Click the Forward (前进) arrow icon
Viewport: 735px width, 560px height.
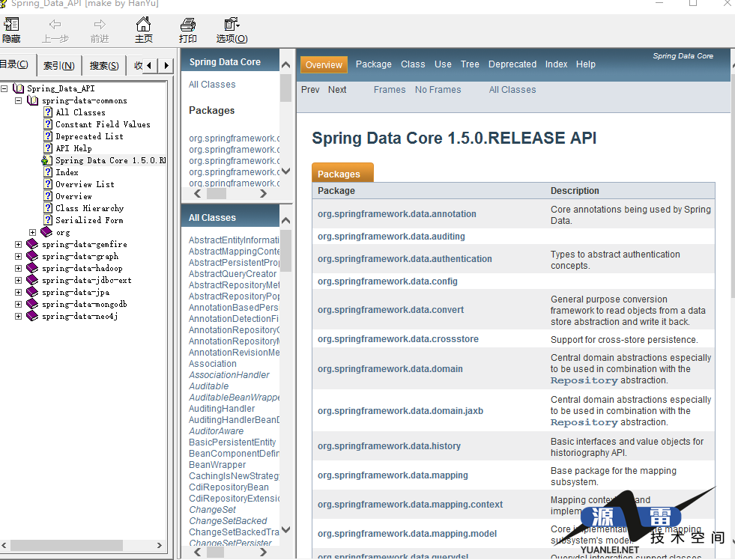pyautogui.click(x=100, y=25)
